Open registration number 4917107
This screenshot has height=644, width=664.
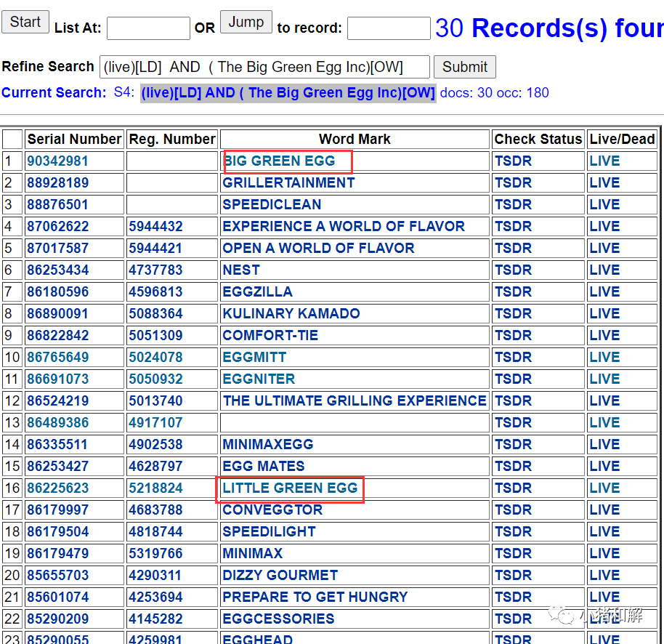[155, 423]
